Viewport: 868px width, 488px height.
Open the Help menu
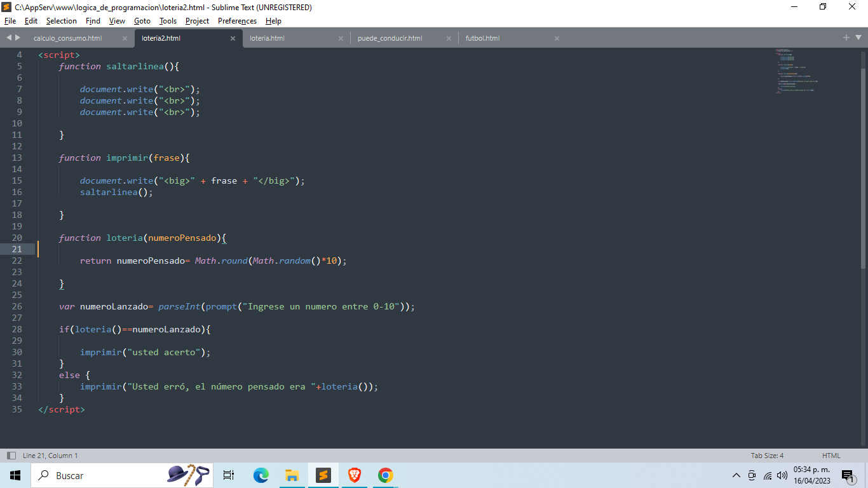tap(273, 21)
